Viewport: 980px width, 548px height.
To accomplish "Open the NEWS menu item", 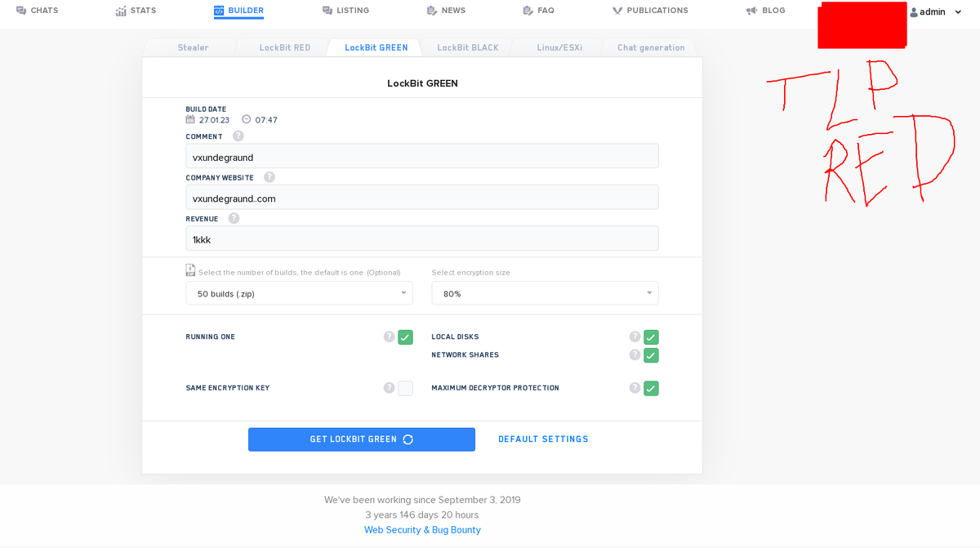I will [446, 11].
